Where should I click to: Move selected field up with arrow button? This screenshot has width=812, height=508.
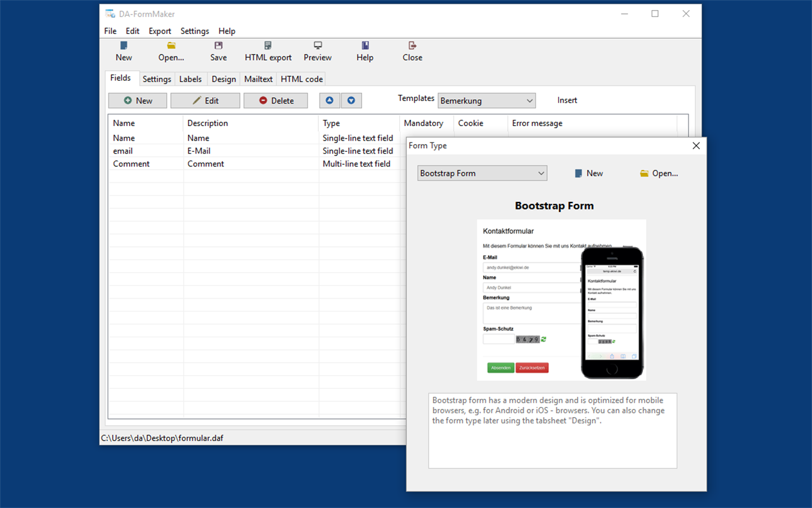[x=330, y=100]
